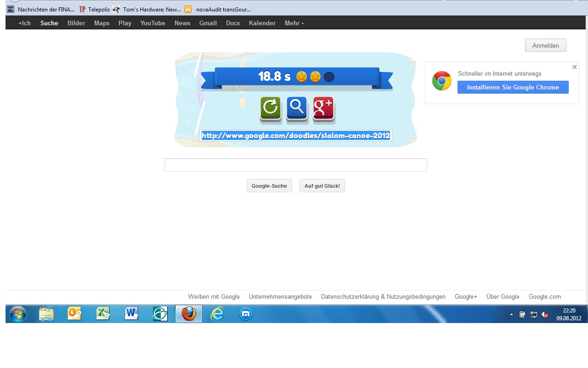Open the novaAudit transGour bookmark
Image resolution: width=588 pixels, height=368 pixels.
coord(218,9)
